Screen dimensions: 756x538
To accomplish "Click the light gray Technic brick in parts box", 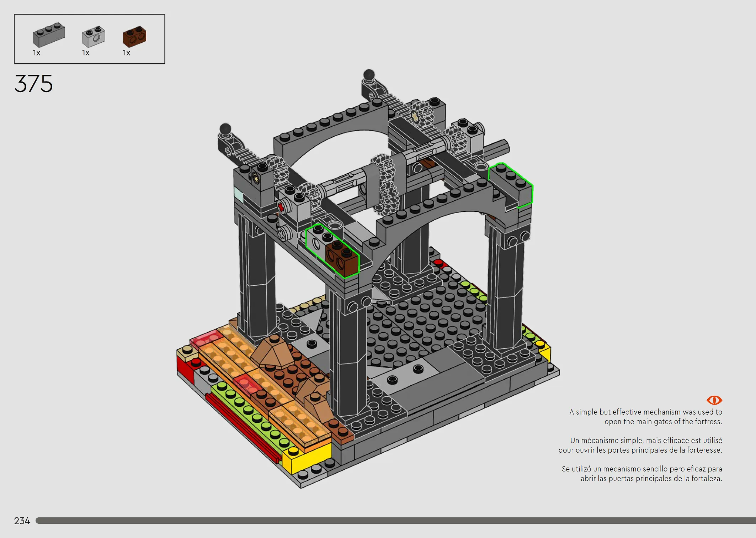I will [x=94, y=36].
